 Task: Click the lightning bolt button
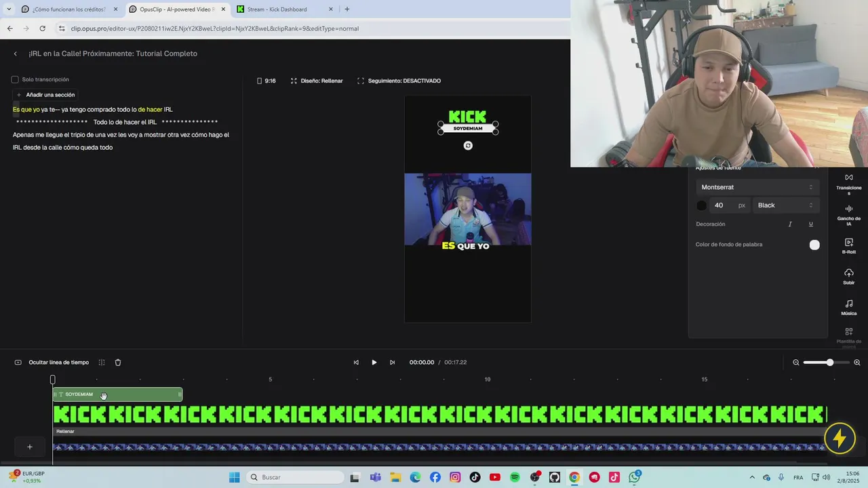[x=840, y=438]
